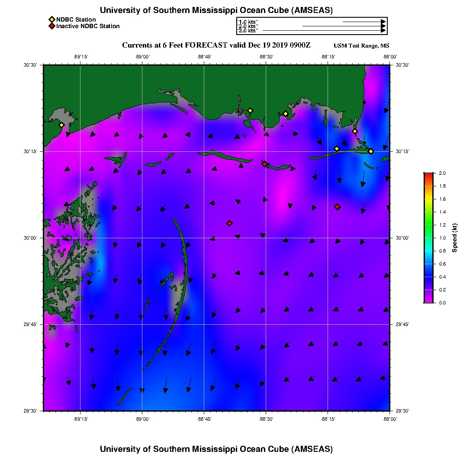476x454 pixels.
Task: Click the bottom Ocean Cube (AMSEAS) title
Action: [x=216, y=449]
